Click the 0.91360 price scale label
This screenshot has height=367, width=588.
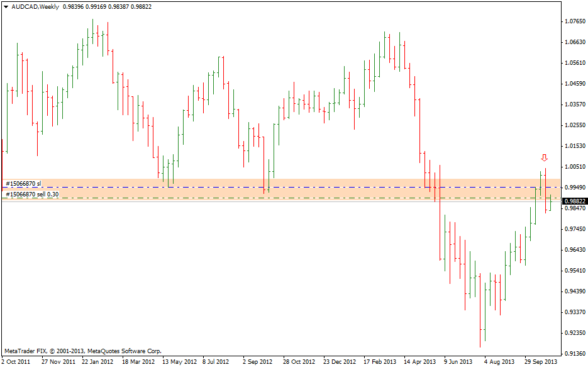[574, 353]
